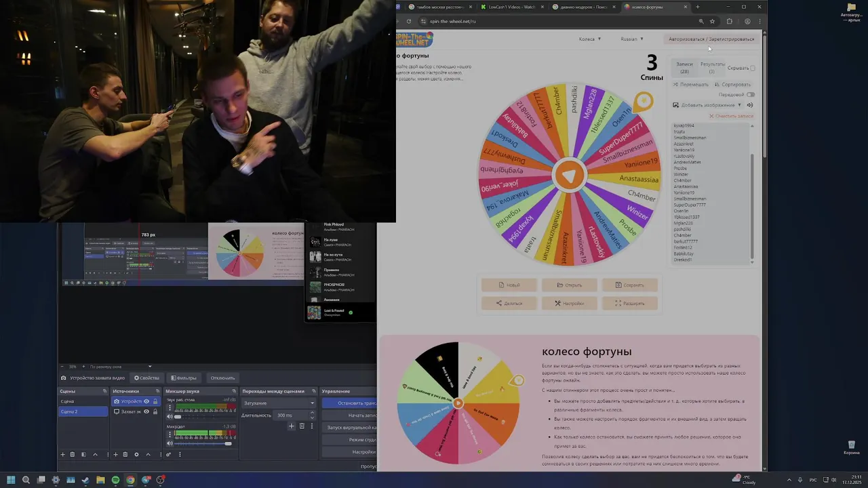
Task: Open the Russian language dropdown
Action: tap(632, 39)
